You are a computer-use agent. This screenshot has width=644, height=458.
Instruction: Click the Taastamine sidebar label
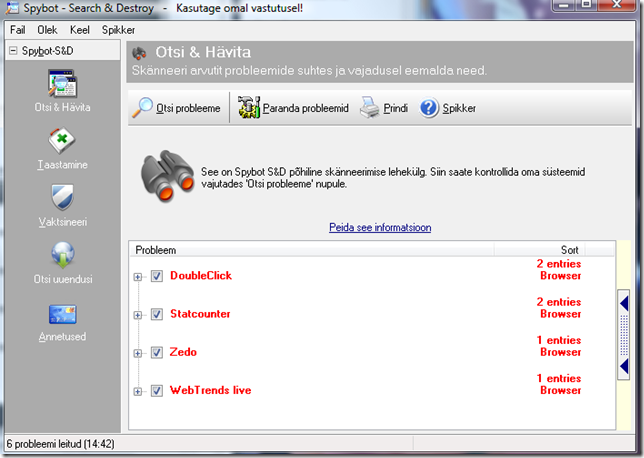pos(62,165)
